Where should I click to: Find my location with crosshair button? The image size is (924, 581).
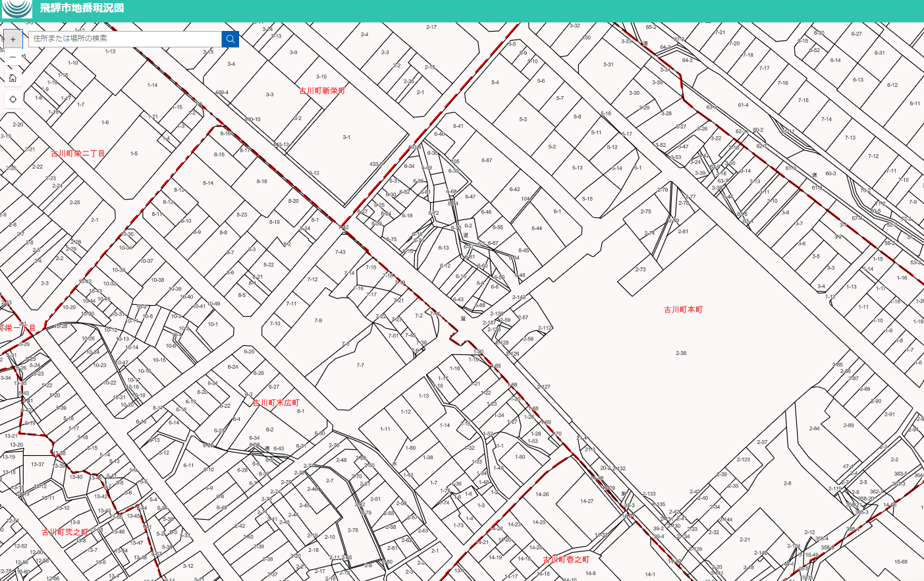click(13, 99)
